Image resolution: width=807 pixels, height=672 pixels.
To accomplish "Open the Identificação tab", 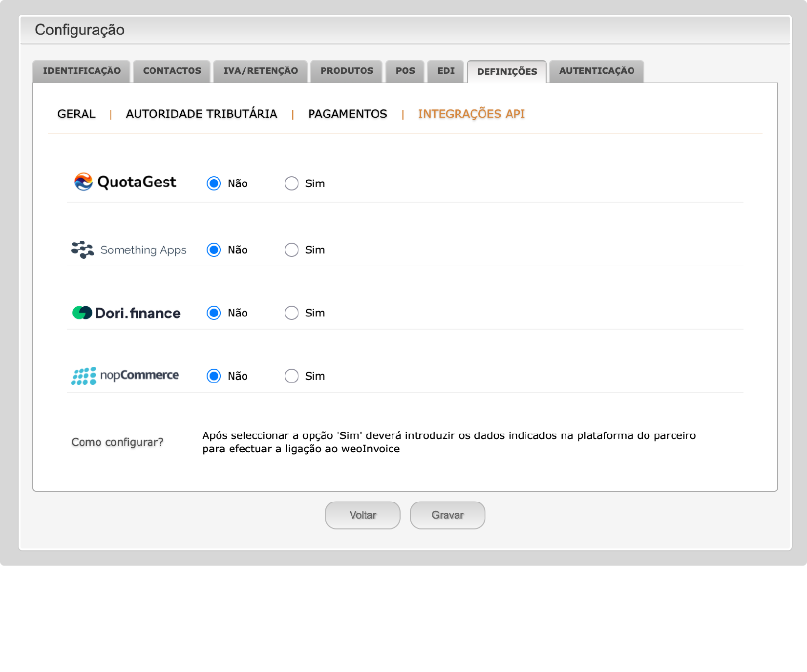I will [x=82, y=71].
